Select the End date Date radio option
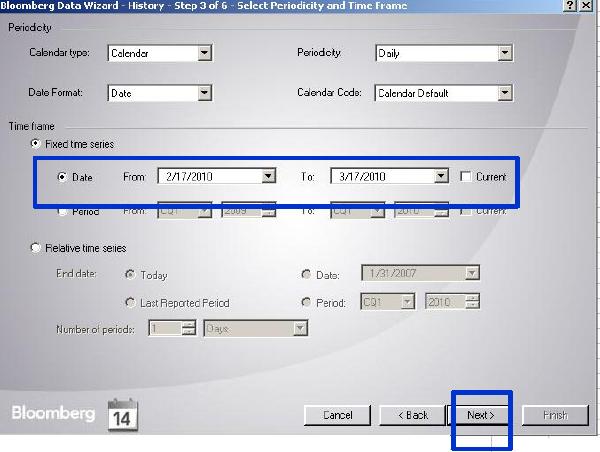 [x=306, y=274]
